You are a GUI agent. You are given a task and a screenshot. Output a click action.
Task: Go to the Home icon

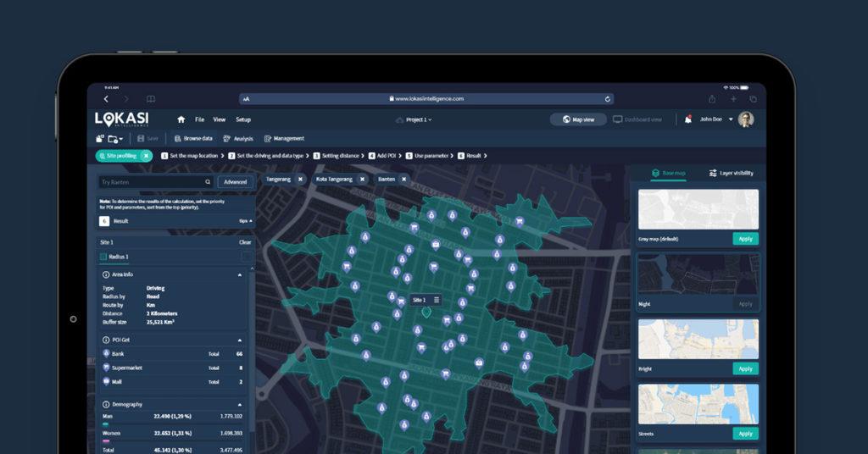pyautogui.click(x=181, y=119)
